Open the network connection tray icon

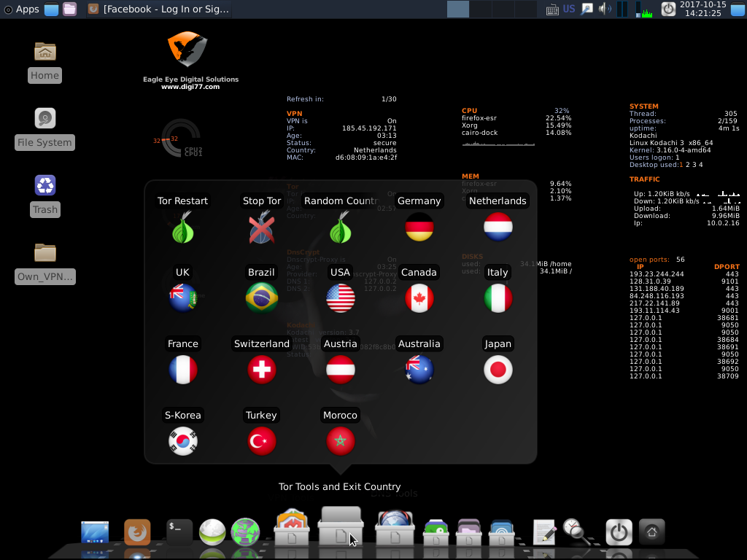pos(587,9)
